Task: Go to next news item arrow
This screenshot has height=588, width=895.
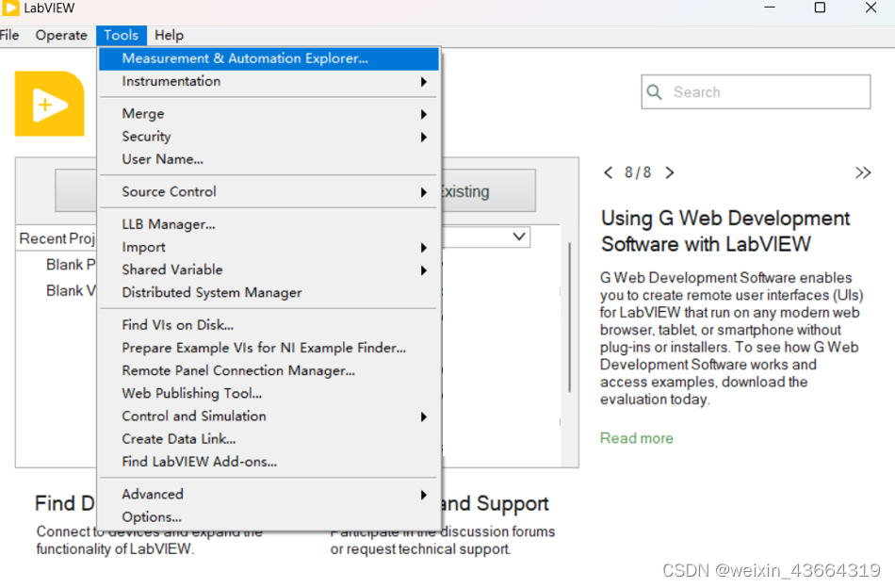Action: click(670, 172)
